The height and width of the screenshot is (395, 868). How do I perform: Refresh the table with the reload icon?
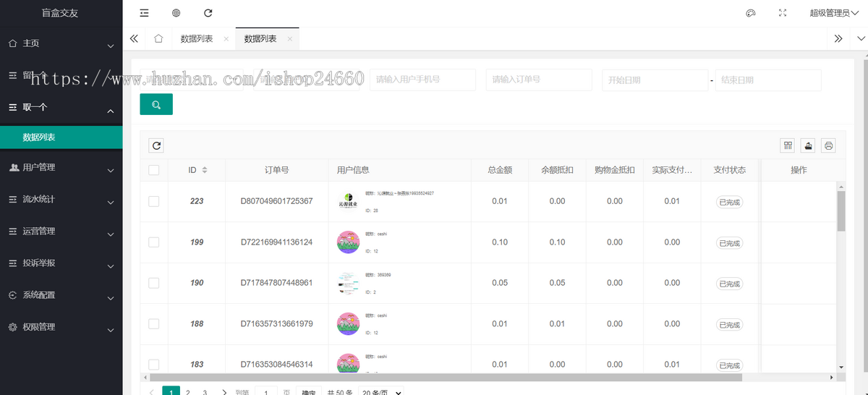156,145
